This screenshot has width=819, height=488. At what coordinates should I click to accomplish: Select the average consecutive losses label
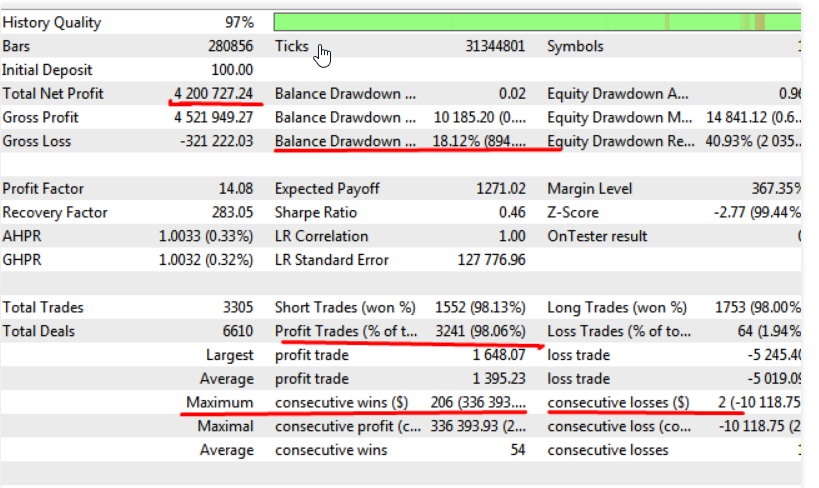607,450
